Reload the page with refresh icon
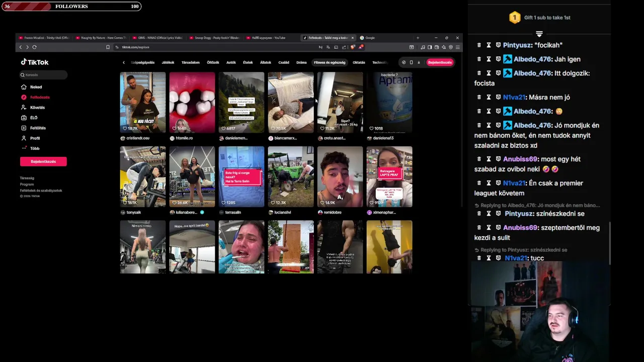 pos(34,47)
